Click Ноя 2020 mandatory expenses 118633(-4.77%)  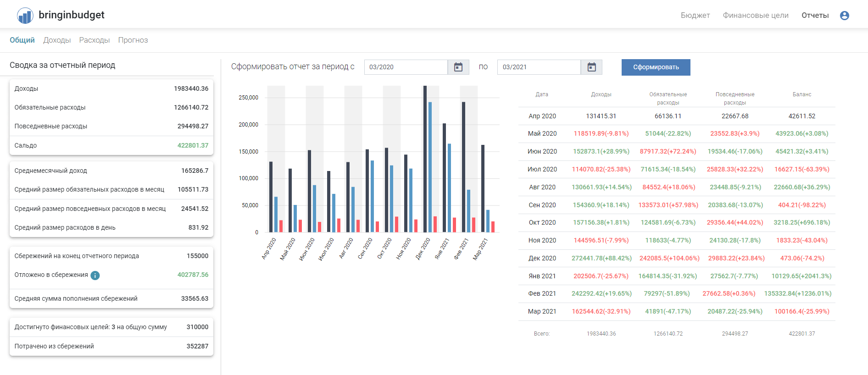point(668,241)
